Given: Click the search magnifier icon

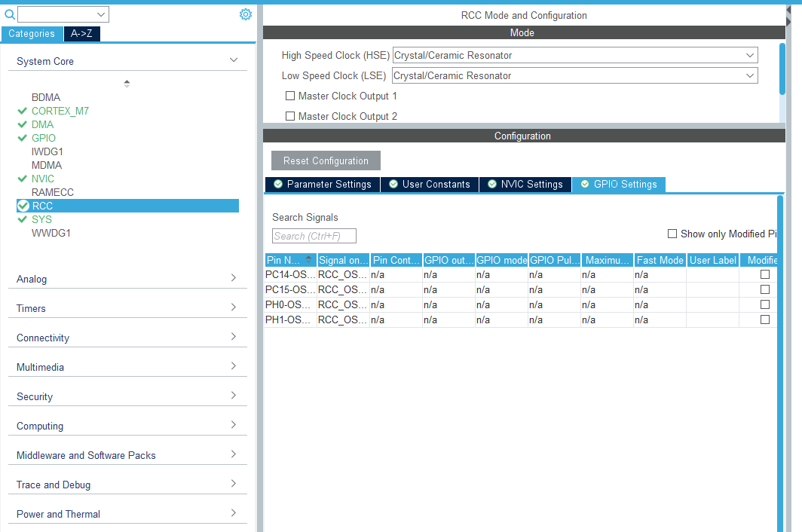Looking at the screenshot, I should 9,14.
